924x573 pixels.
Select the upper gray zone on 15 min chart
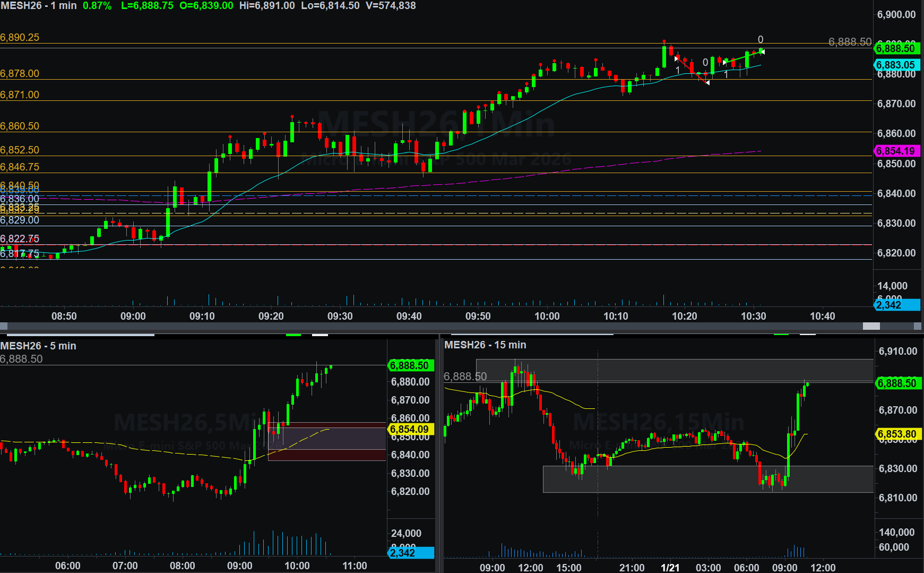[674, 370]
